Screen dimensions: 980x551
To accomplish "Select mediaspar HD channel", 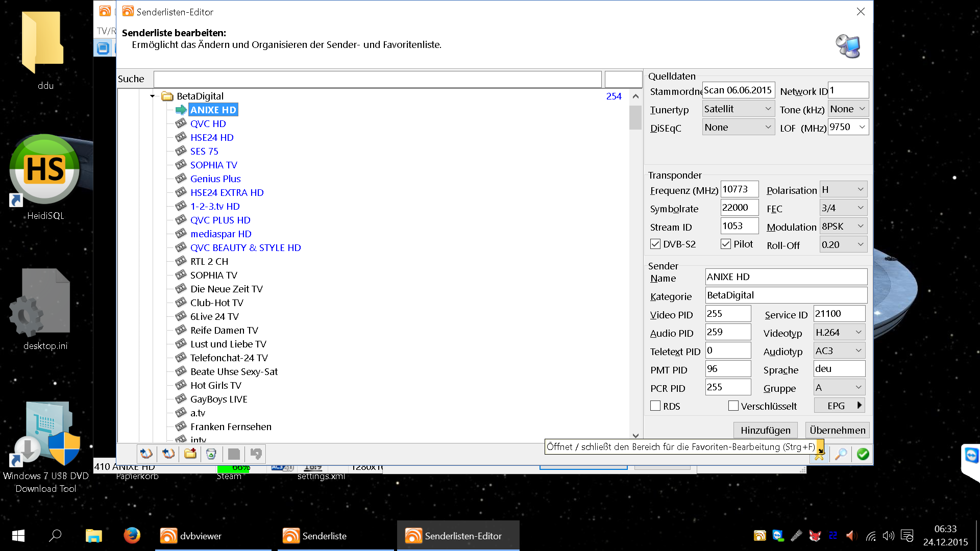I will tap(221, 234).
